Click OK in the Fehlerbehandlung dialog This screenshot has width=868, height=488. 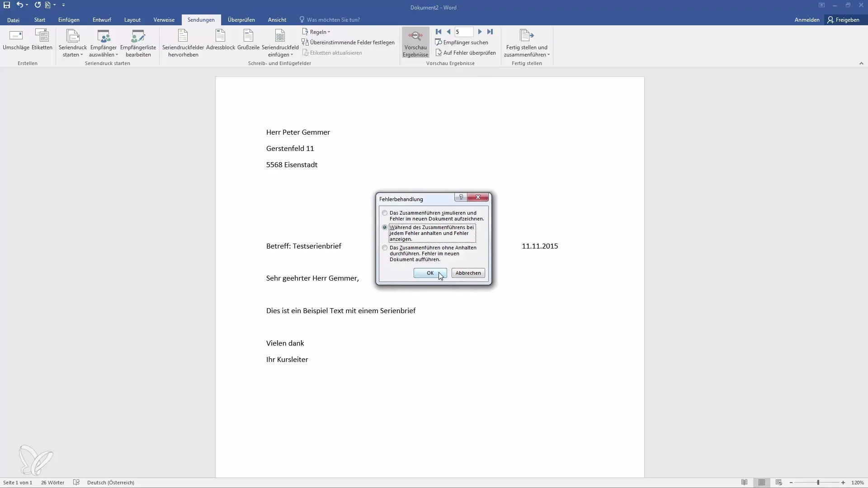tap(430, 273)
